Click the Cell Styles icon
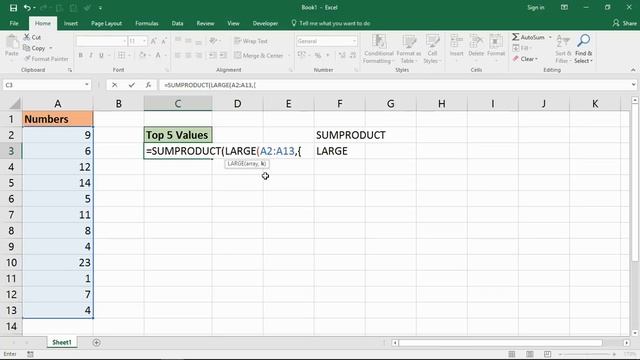The width and height of the screenshot is (640, 360). (432, 42)
